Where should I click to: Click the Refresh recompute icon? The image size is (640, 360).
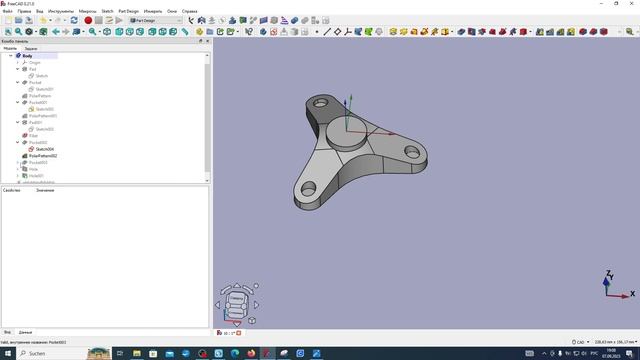pyautogui.click(x=74, y=20)
